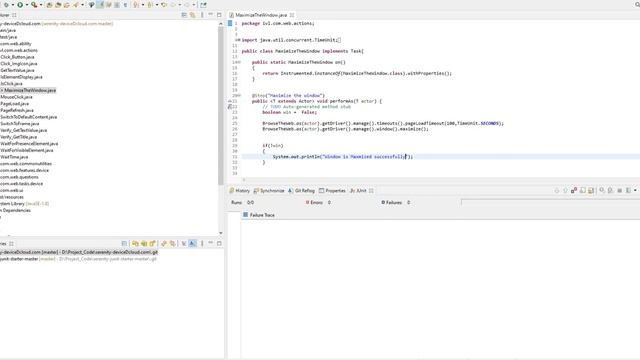
Task: Open the Debug configurations dropdown arrow
Action: pos(13,5)
